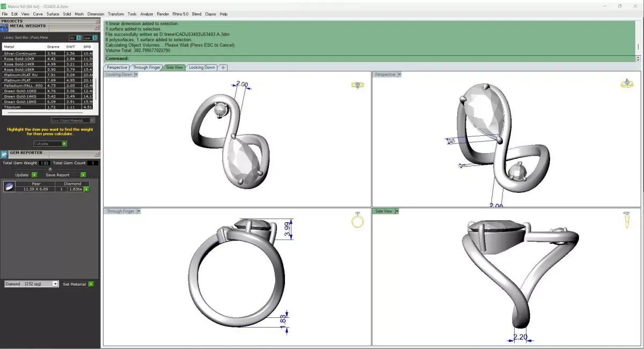Close the Gem Reporter panel
The width and height of the screenshot is (644, 349).
coord(97,154)
